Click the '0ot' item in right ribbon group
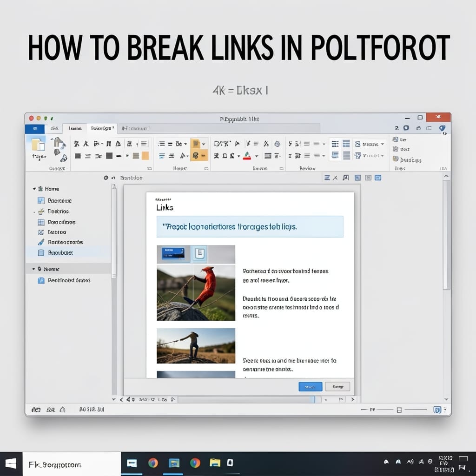 point(401,149)
